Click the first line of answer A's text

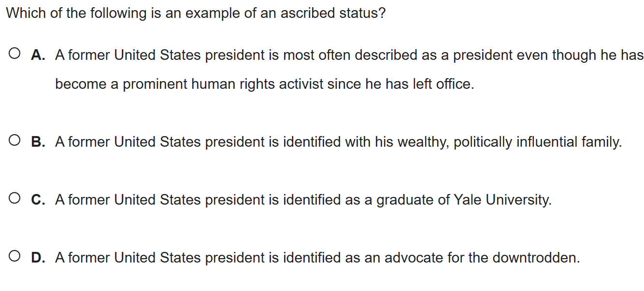coord(349,55)
